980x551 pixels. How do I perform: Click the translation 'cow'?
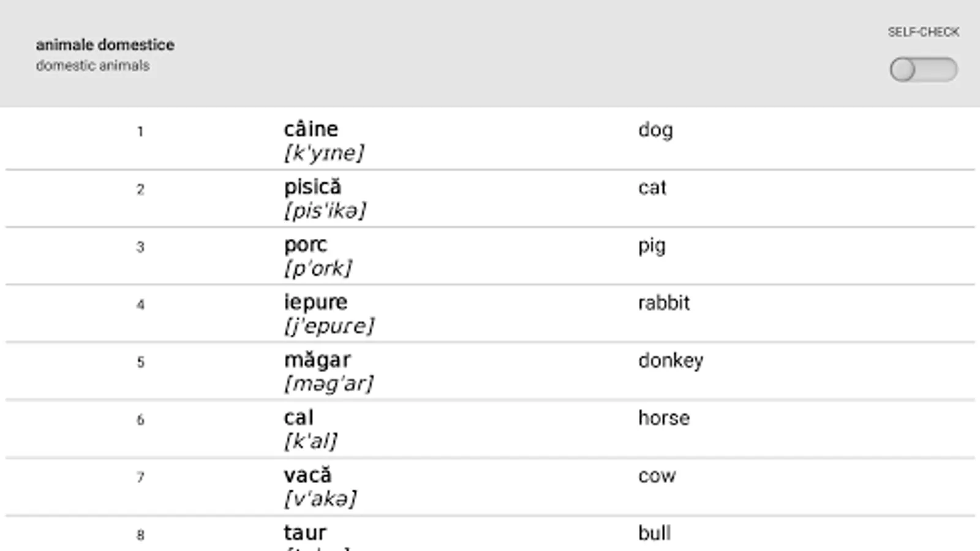click(x=657, y=476)
